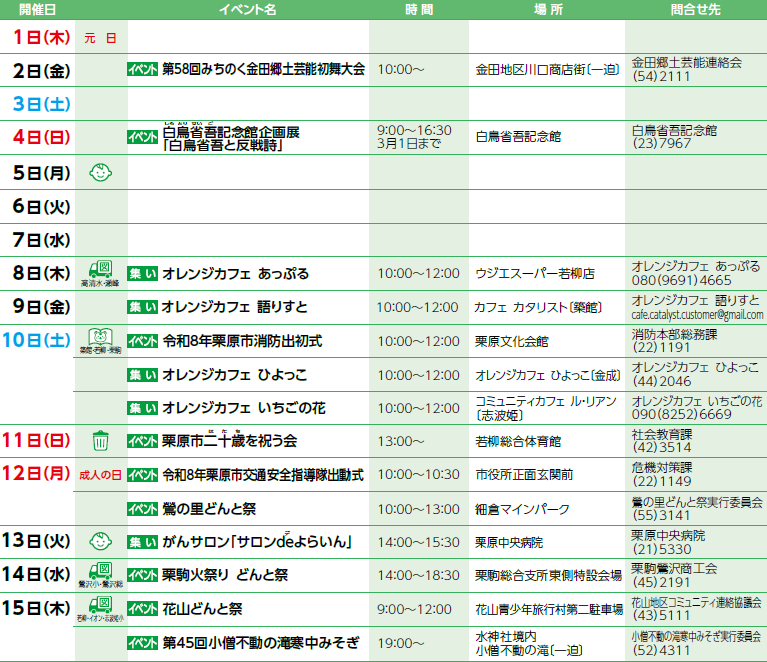767x662 pixels.
Task: Click the library truck icon on the 14th
Action: point(100,573)
